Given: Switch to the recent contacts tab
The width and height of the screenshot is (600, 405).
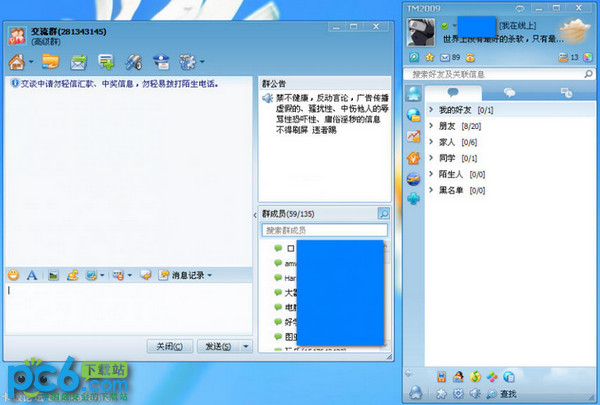Looking at the screenshot, I should point(566,92).
